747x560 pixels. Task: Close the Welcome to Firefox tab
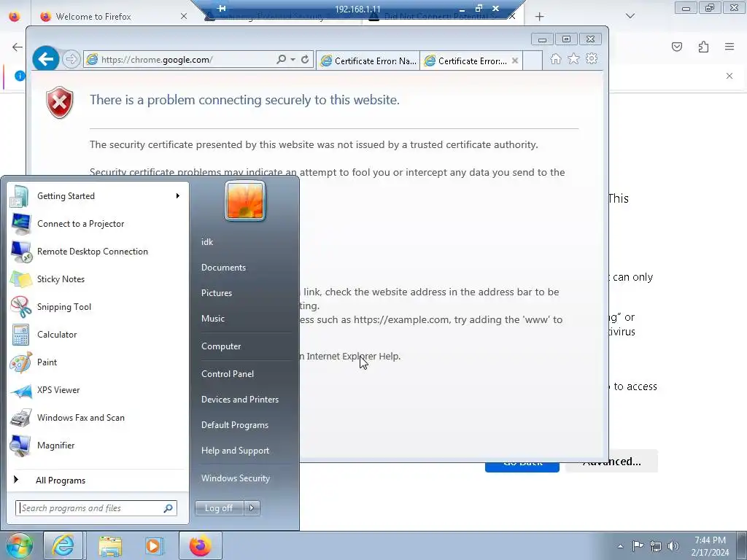184,16
